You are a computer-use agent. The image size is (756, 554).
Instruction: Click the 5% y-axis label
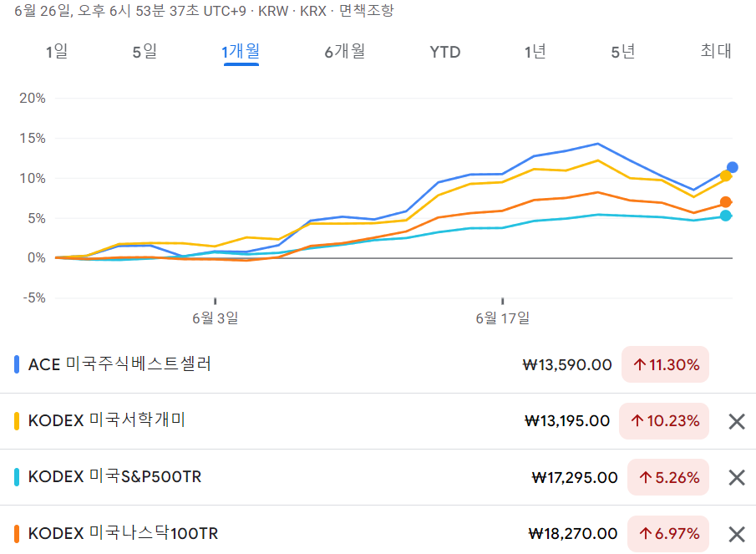pos(36,218)
